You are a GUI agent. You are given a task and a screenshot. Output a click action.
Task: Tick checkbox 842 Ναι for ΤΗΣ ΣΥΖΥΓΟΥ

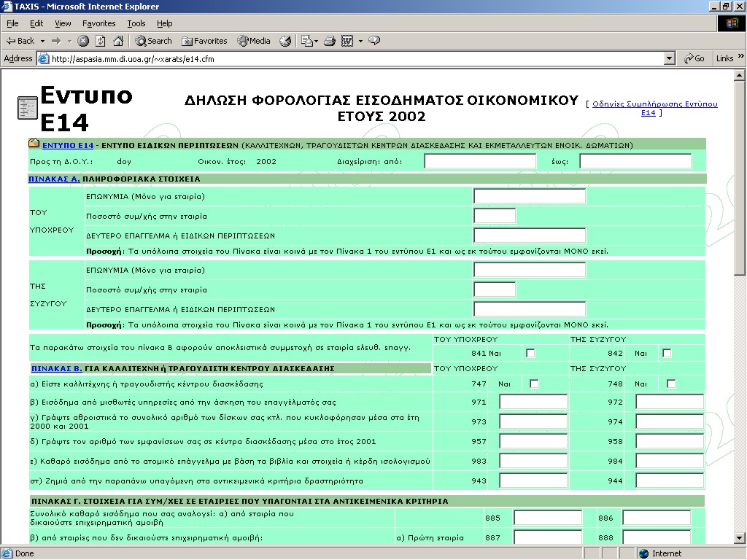pos(667,353)
